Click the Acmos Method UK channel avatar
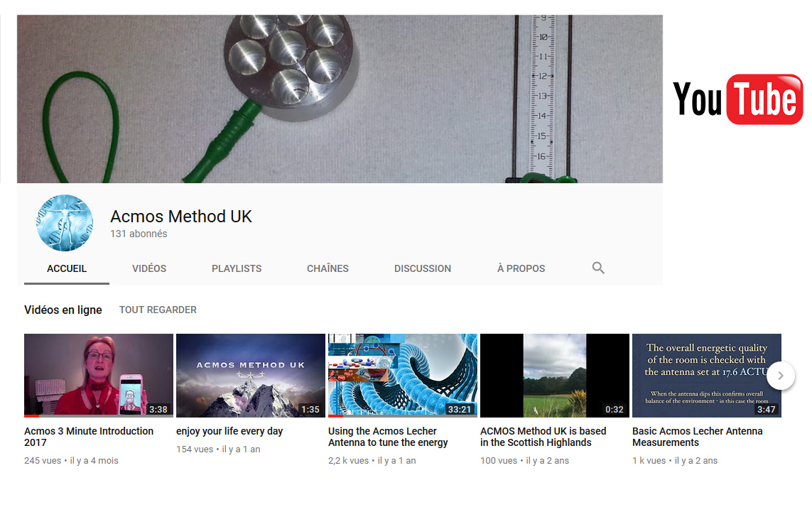The width and height of the screenshot is (812, 507). click(65, 223)
